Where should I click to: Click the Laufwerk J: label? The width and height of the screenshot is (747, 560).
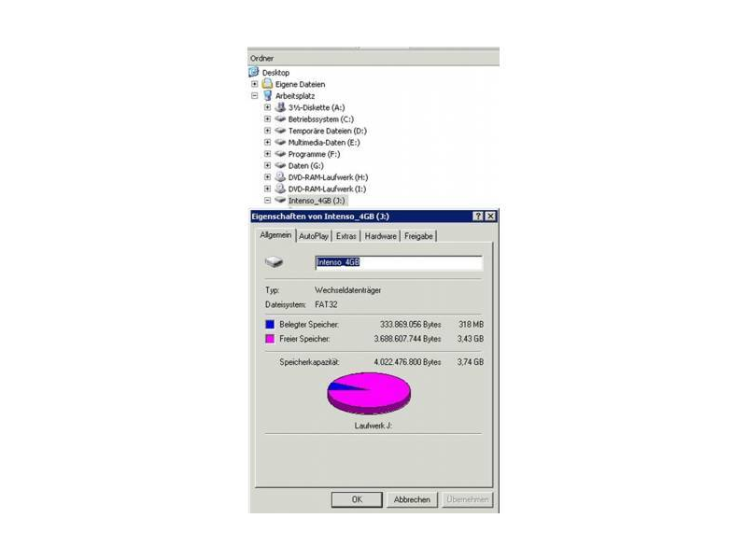pyautogui.click(x=373, y=426)
